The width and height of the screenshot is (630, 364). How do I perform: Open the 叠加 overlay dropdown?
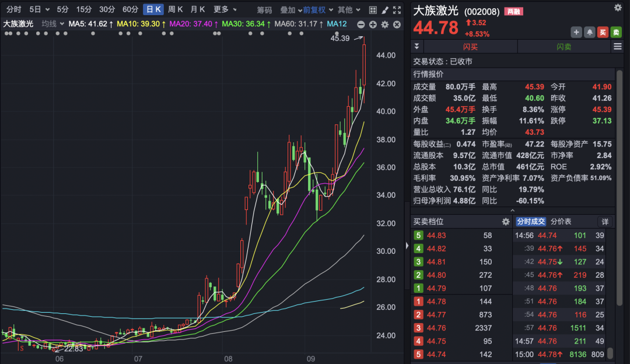click(291, 10)
